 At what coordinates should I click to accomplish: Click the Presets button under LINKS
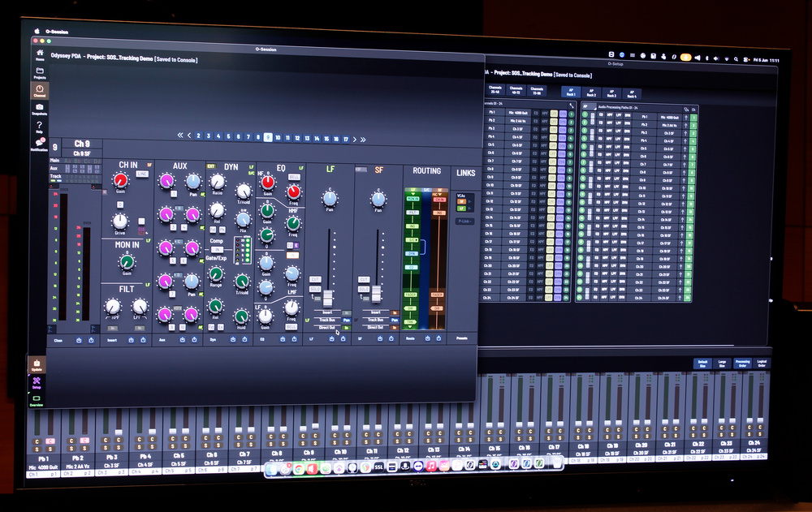[x=462, y=338]
